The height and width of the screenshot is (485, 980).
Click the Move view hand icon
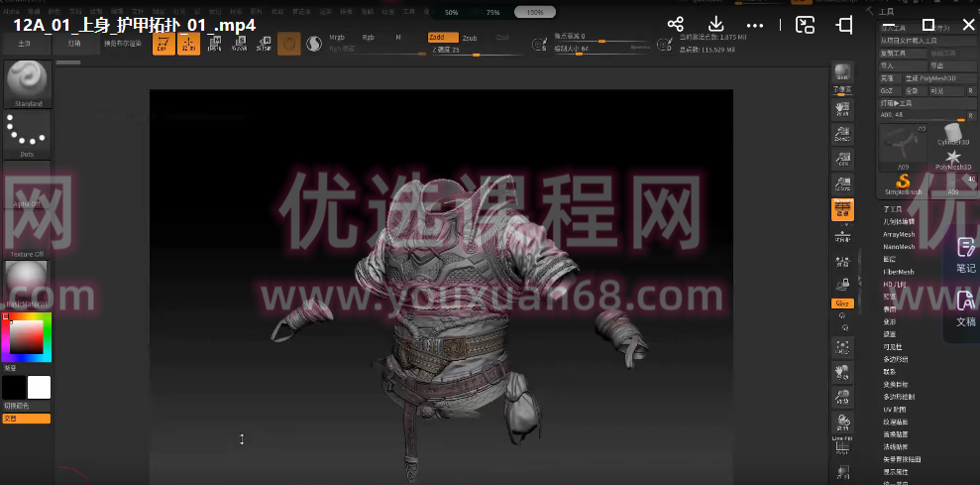click(842, 373)
